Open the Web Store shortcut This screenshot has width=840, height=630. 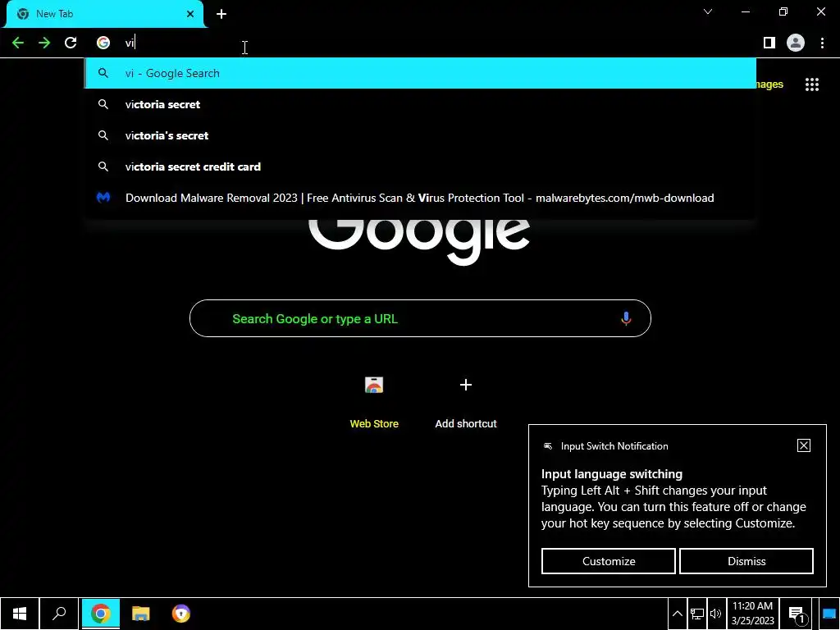[374, 402]
